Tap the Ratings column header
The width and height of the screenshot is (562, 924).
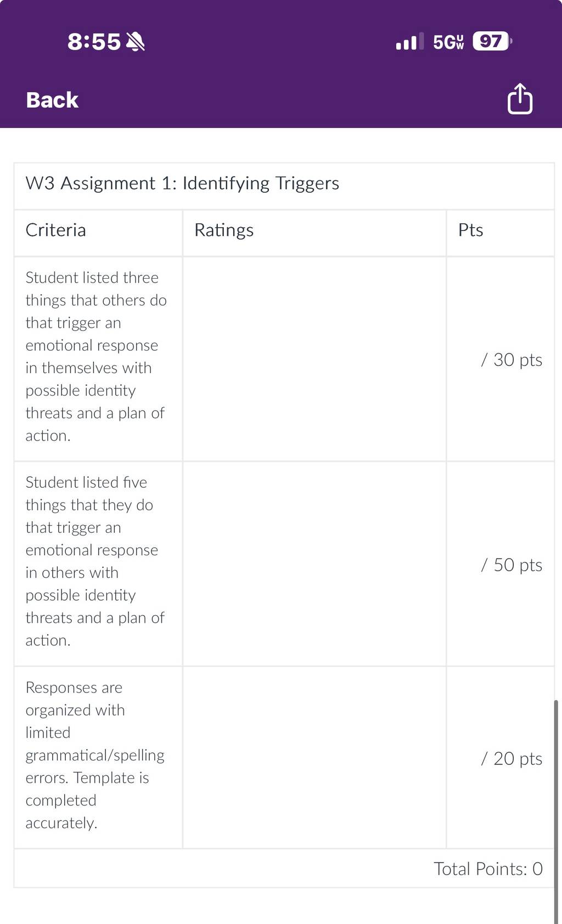pos(314,230)
